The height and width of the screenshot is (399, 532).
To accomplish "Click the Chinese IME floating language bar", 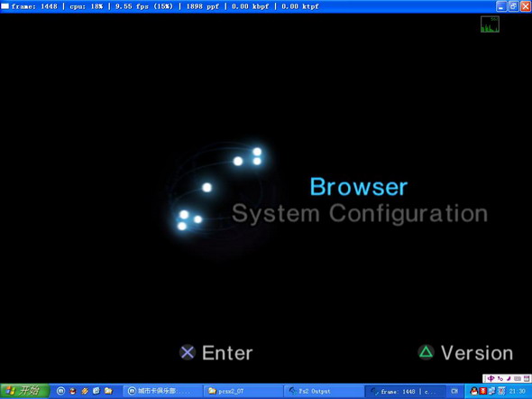I will pyautogui.click(x=508, y=378).
